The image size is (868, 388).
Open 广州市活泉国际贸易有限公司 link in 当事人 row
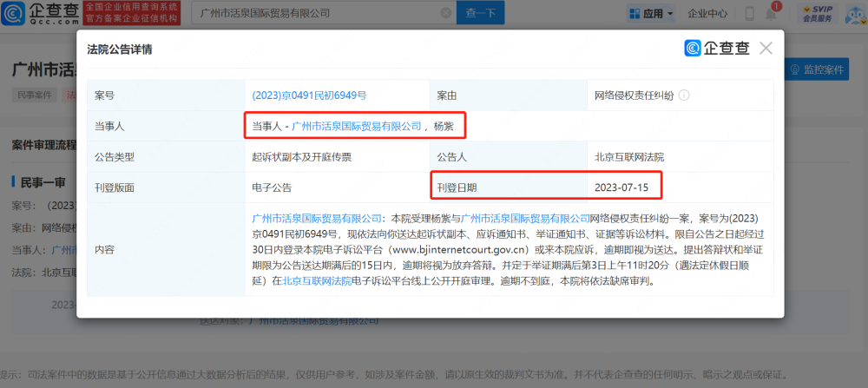point(357,126)
